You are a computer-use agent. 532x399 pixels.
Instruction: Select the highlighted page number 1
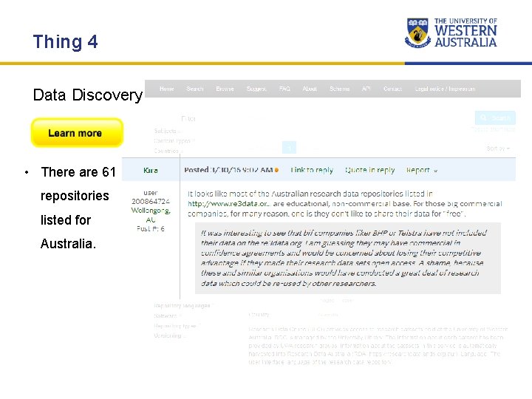click(289, 148)
